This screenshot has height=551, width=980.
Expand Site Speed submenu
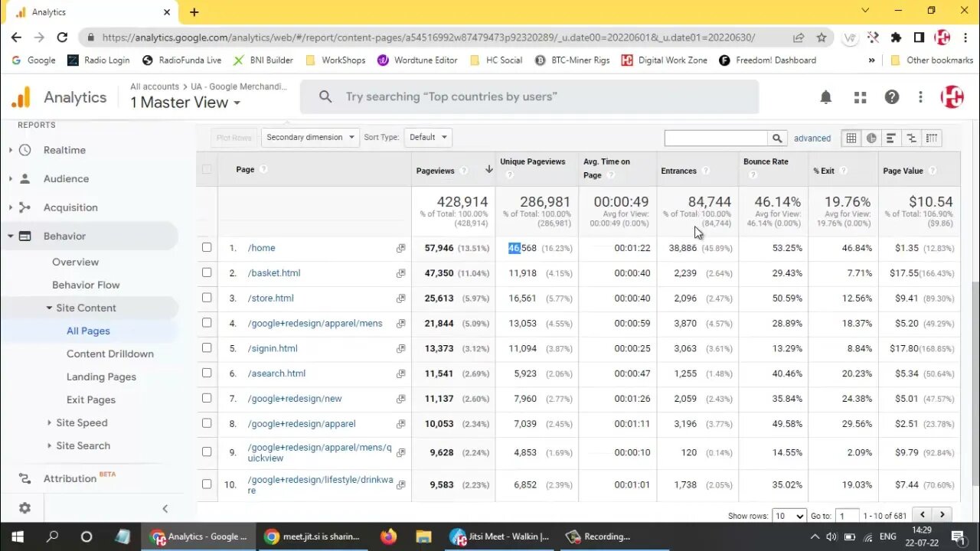[x=50, y=422]
